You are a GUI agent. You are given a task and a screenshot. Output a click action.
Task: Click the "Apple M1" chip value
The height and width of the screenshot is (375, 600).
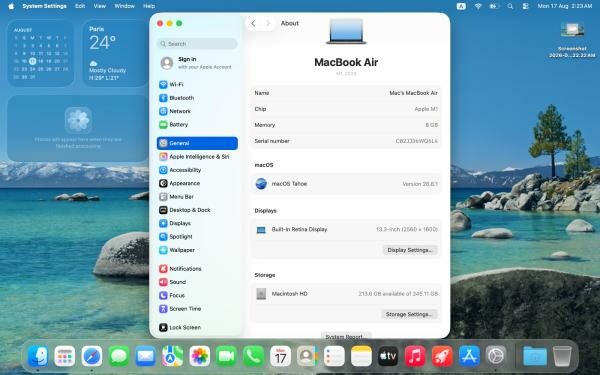[426, 109]
